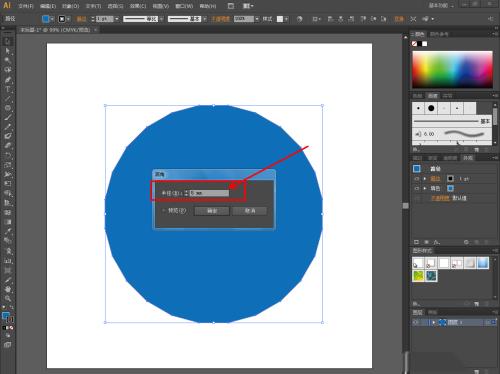
Task: Select the Hand tool
Action: click(x=8, y=289)
